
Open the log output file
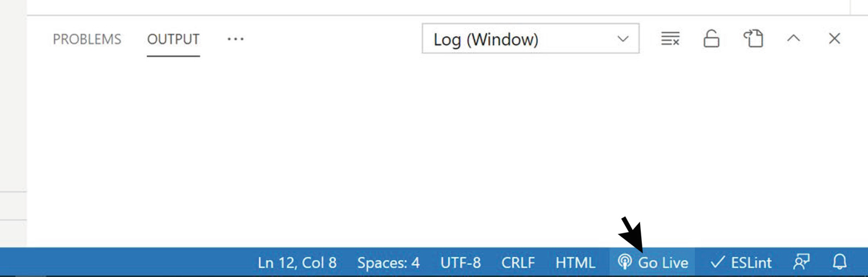pyautogui.click(x=753, y=39)
